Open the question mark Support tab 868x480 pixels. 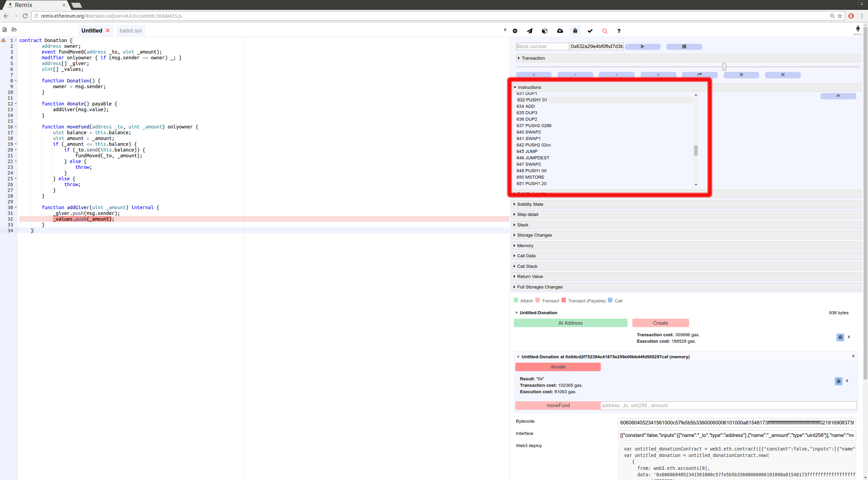tap(619, 31)
